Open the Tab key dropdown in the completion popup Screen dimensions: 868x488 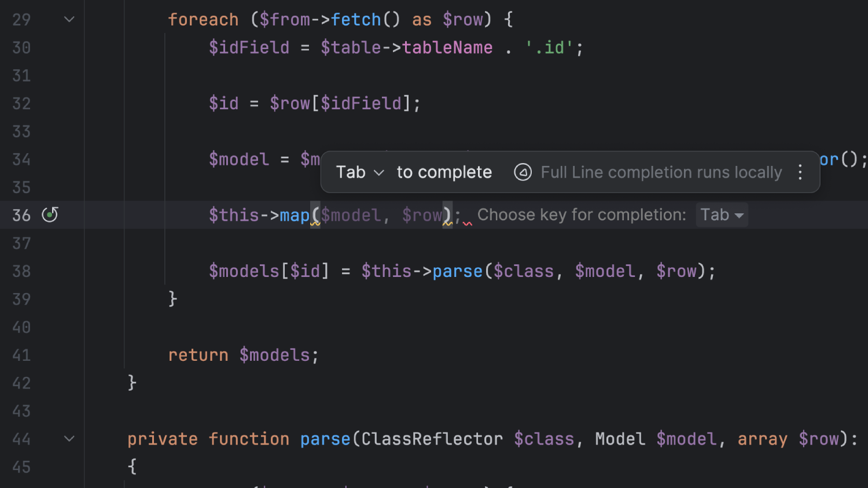(359, 172)
